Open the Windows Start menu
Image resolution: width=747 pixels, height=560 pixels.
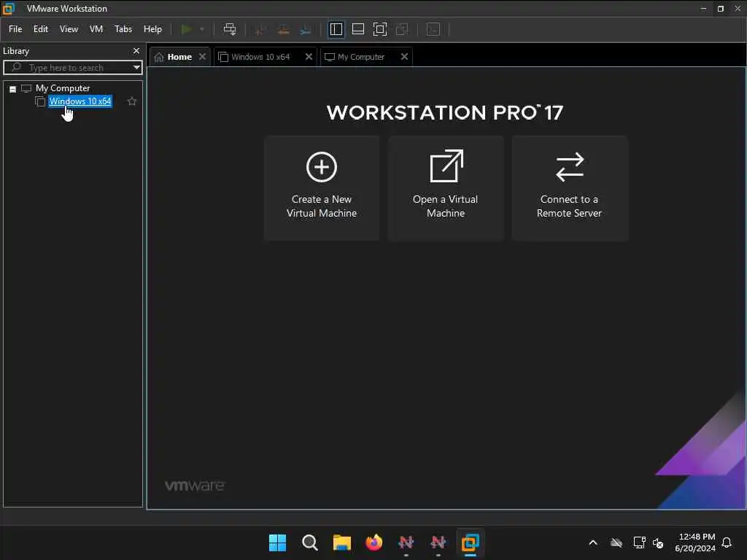pyautogui.click(x=277, y=542)
